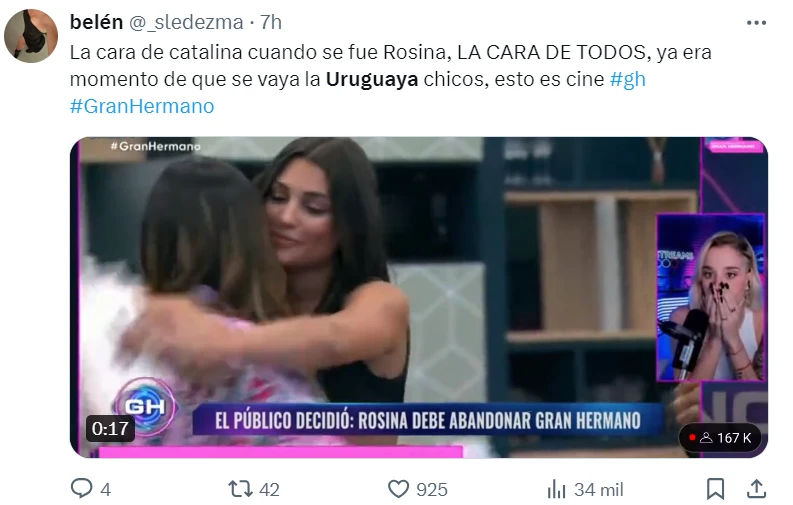Click the 0:17 video duration badge
The height and width of the screenshot is (505, 793).
[x=110, y=429]
